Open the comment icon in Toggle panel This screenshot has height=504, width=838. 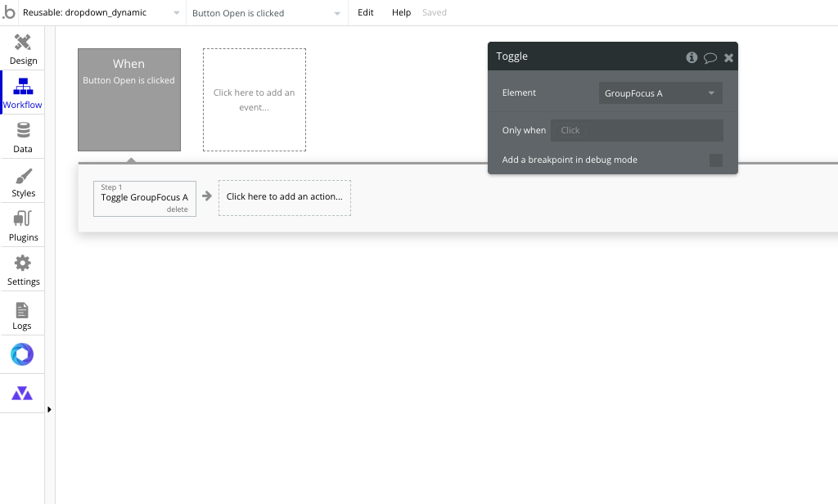click(710, 58)
